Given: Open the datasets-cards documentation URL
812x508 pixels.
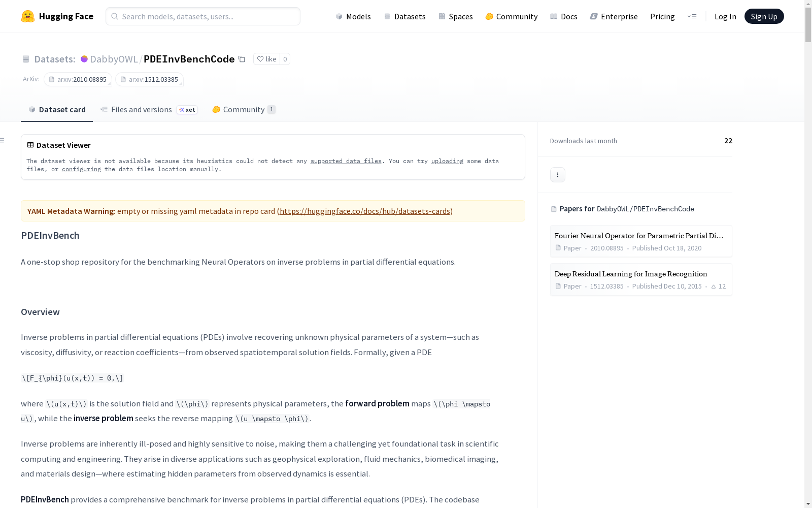Looking at the screenshot, I should (x=365, y=211).
